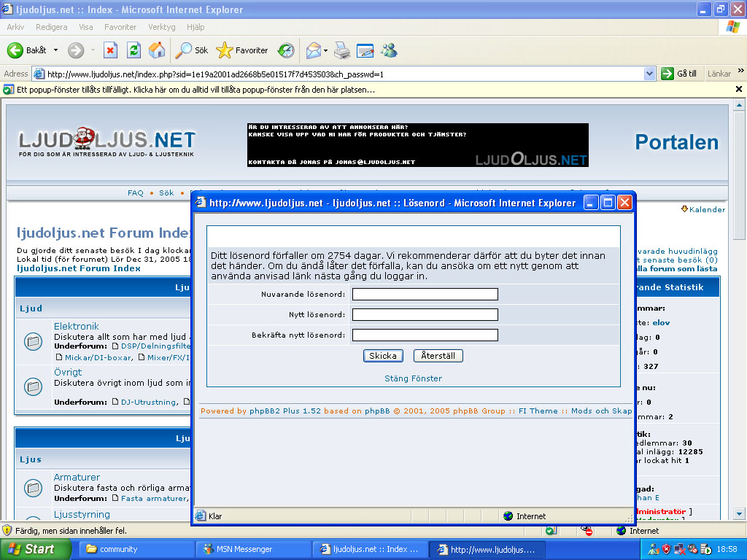The width and height of the screenshot is (747, 560).
Task: Click the Elektronik forum link
Action: tap(76, 326)
